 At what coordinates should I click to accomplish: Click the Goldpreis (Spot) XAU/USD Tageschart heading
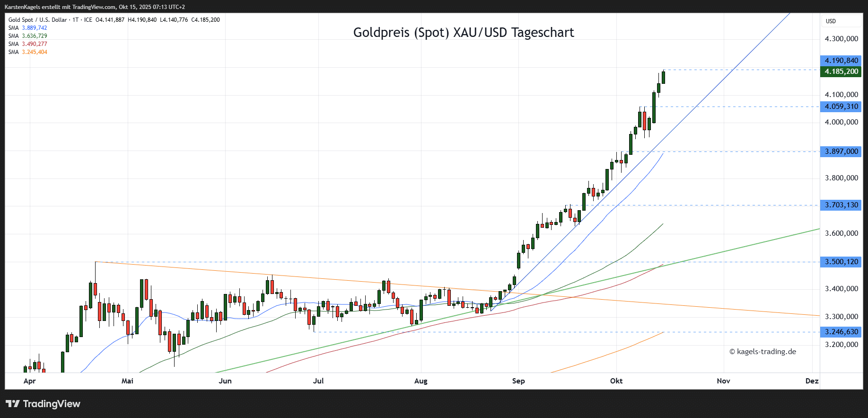click(464, 33)
